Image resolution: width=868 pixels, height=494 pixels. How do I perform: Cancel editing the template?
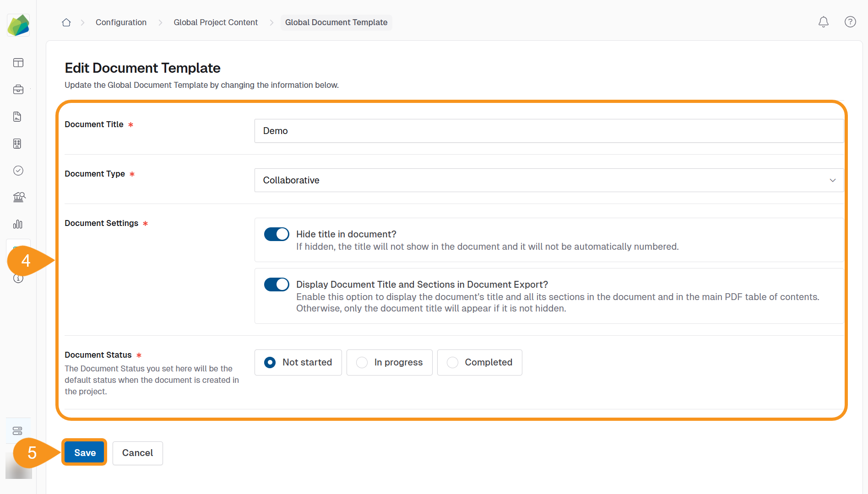(x=137, y=453)
